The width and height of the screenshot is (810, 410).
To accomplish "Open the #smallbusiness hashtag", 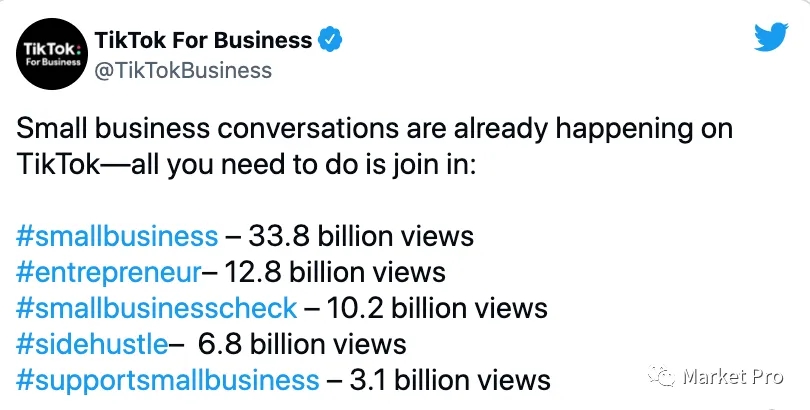I will tap(118, 236).
